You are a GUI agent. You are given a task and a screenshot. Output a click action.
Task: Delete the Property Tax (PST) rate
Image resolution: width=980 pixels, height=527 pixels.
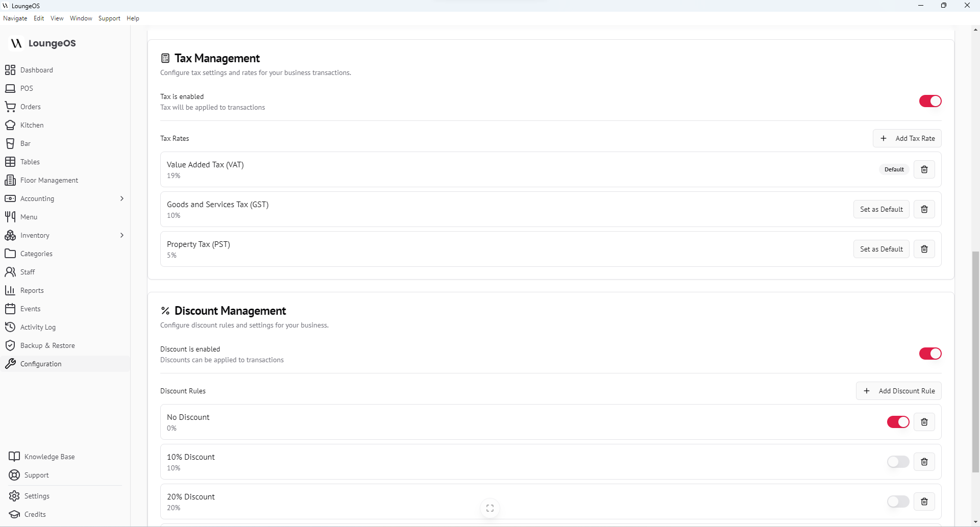(x=924, y=249)
